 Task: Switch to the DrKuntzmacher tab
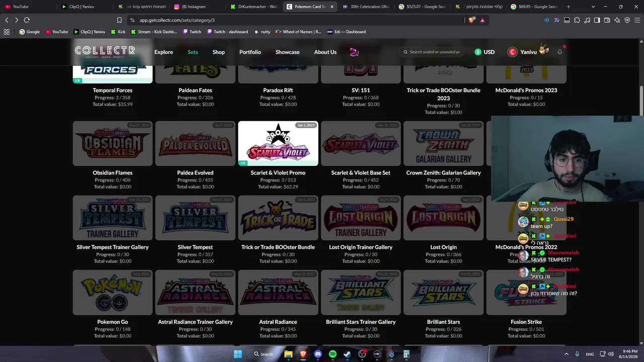pos(254,7)
